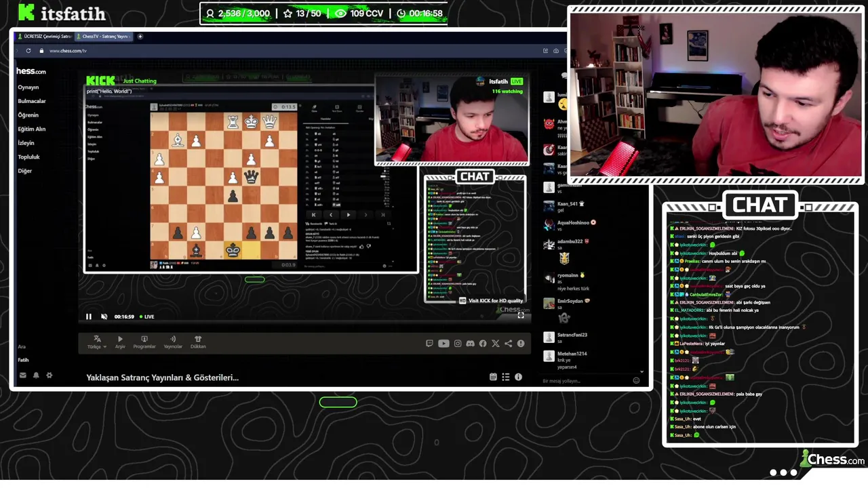Image resolution: width=868 pixels, height=488 pixels.
Task: Switch schedule to calendar view
Action: pyautogui.click(x=493, y=377)
